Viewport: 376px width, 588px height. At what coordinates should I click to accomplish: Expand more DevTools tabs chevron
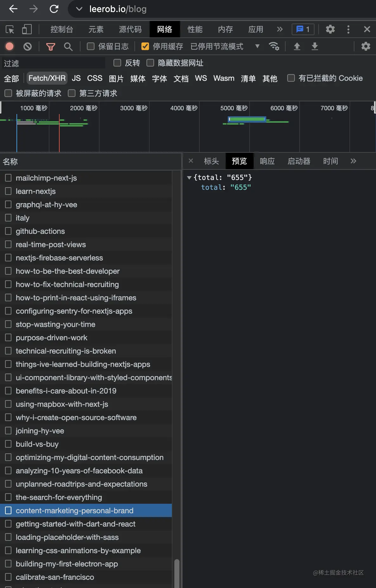(280, 29)
